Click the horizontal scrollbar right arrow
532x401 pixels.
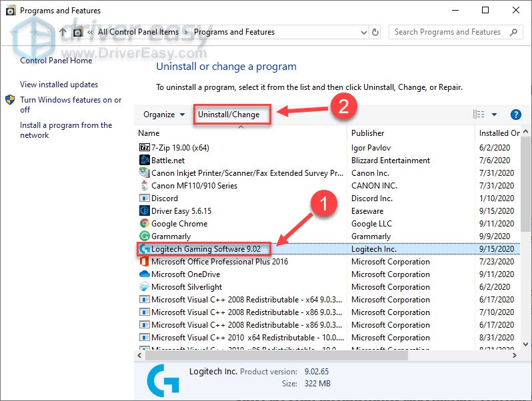(515, 355)
